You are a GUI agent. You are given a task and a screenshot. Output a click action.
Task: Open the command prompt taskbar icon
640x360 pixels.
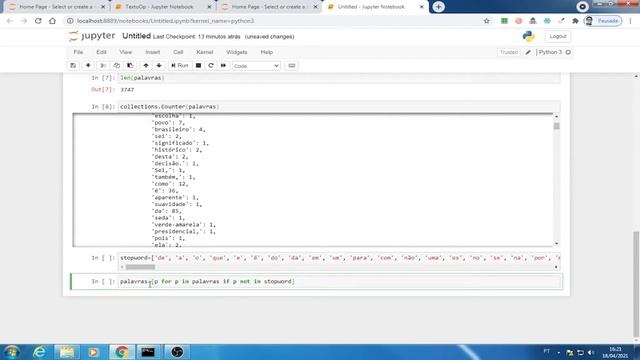point(148,352)
